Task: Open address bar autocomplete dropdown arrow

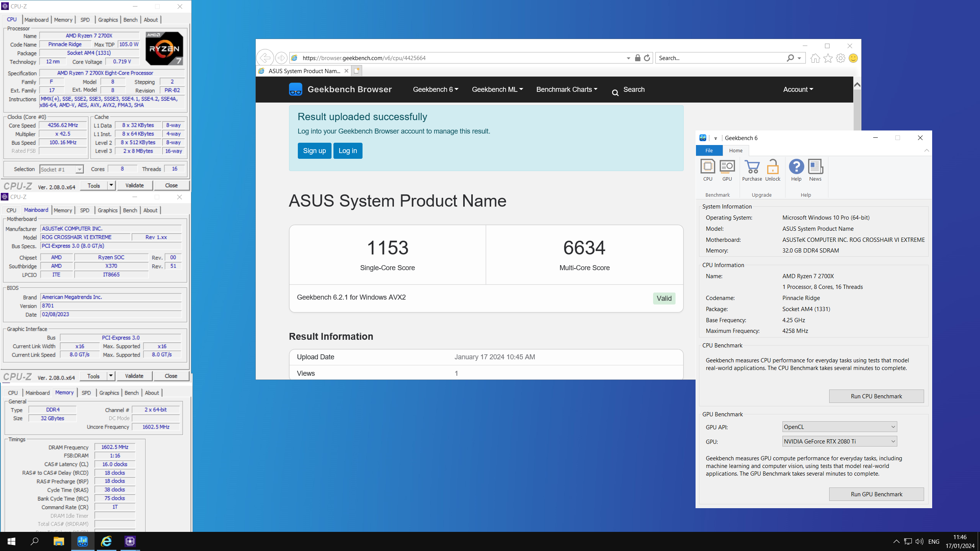Action: [x=628, y=58]
